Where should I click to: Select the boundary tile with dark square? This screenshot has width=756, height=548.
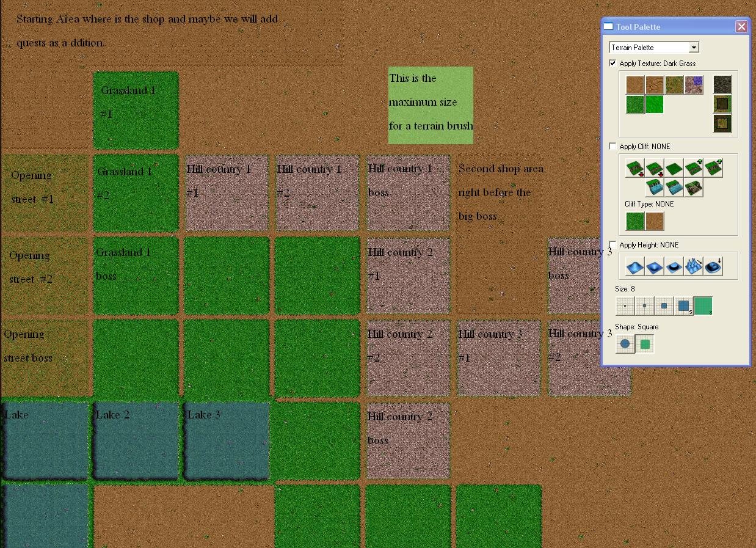coord(722,104)
